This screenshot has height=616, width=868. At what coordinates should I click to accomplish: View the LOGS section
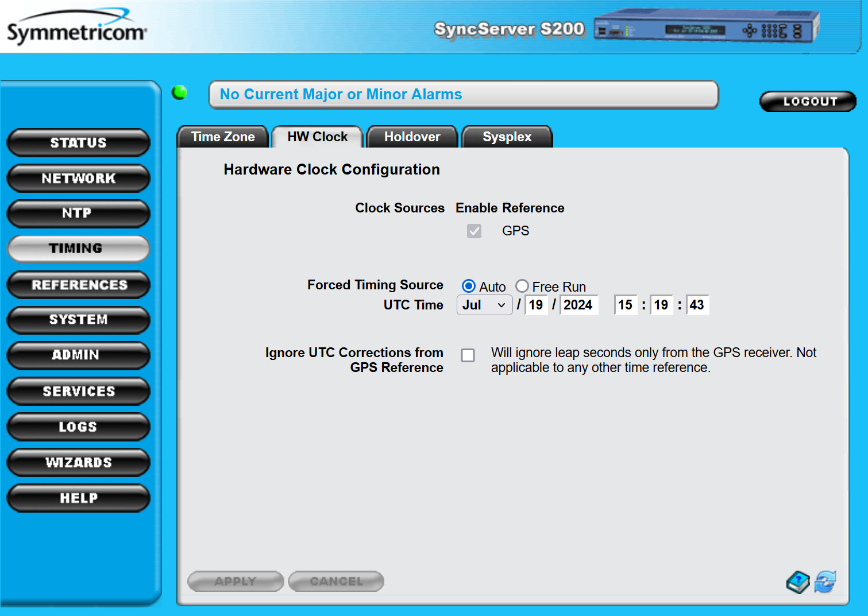[x=78, y=427]
